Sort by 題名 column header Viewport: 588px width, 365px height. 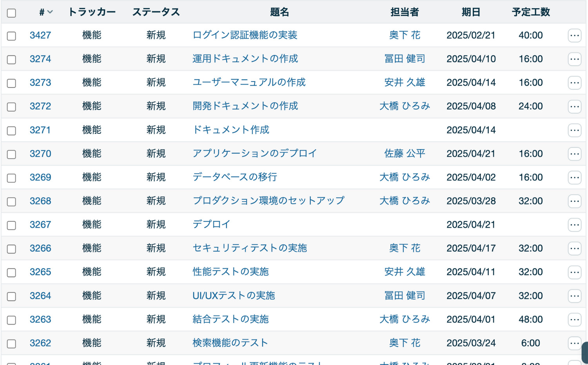point(279,12)
